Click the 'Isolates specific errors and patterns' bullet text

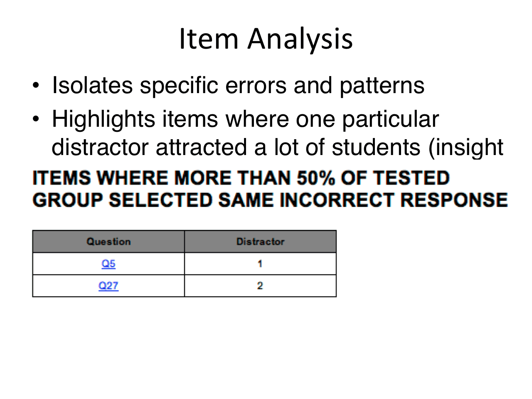pyautogui.click(x=238, y=86)
